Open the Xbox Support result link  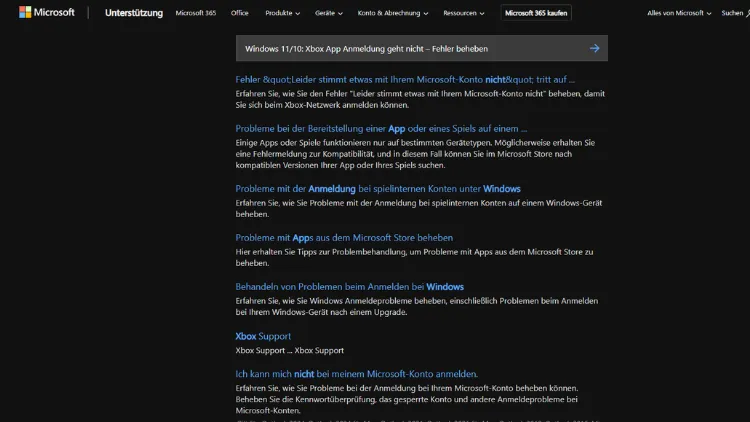tap(263, 336)
